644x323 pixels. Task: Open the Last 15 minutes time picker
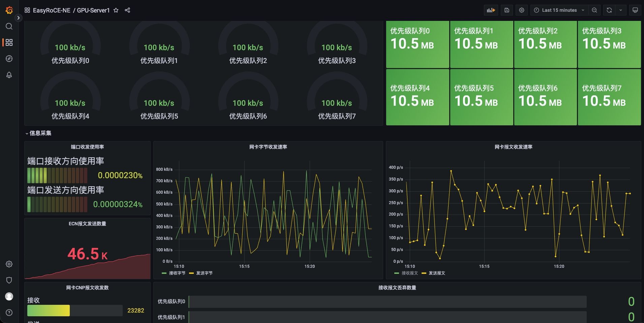click(x=559, y=10)
